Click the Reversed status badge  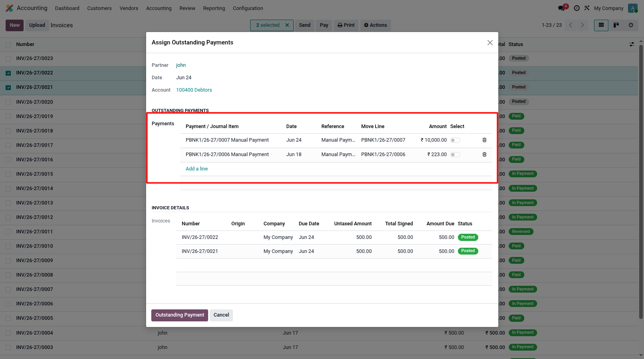(521, 232)
